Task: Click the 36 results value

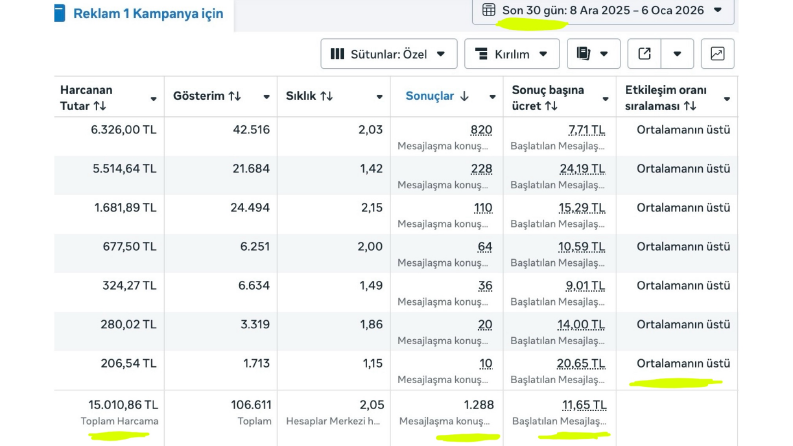Action: point(485,286)
